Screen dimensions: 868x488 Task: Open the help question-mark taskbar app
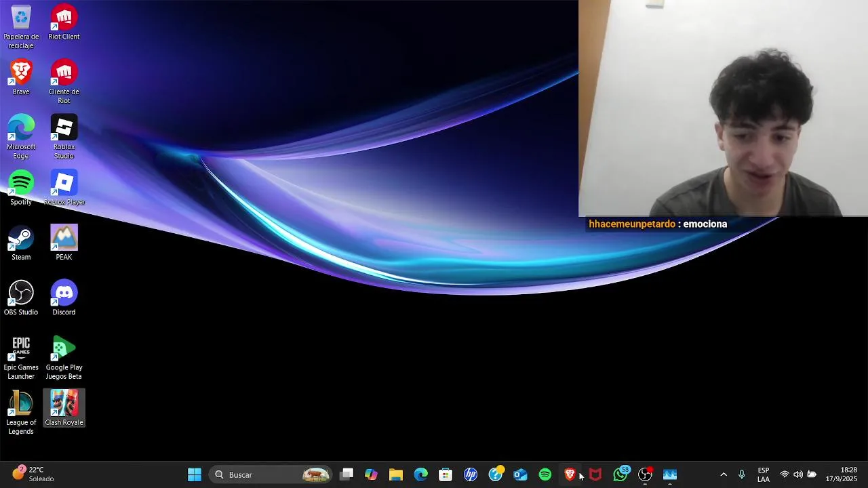click(x=496, y=474)
